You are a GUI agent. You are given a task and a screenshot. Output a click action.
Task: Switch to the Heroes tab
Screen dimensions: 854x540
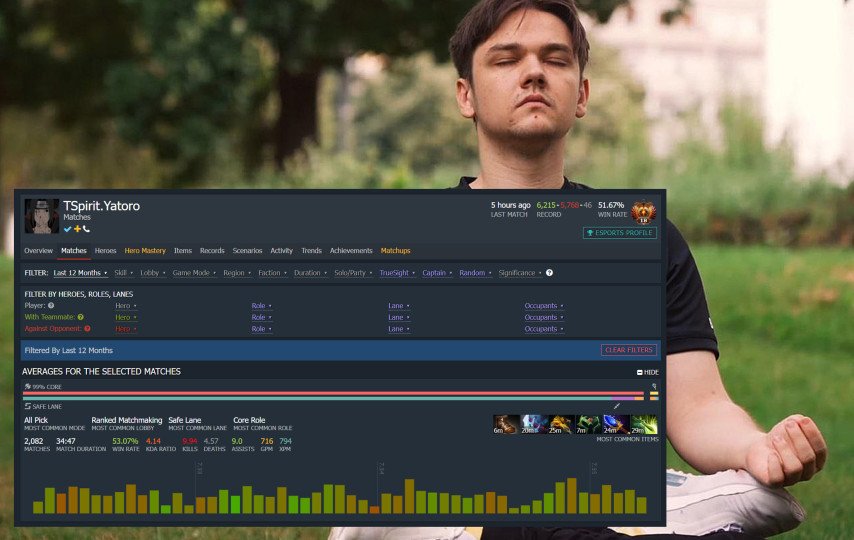(x=105, y=251)
